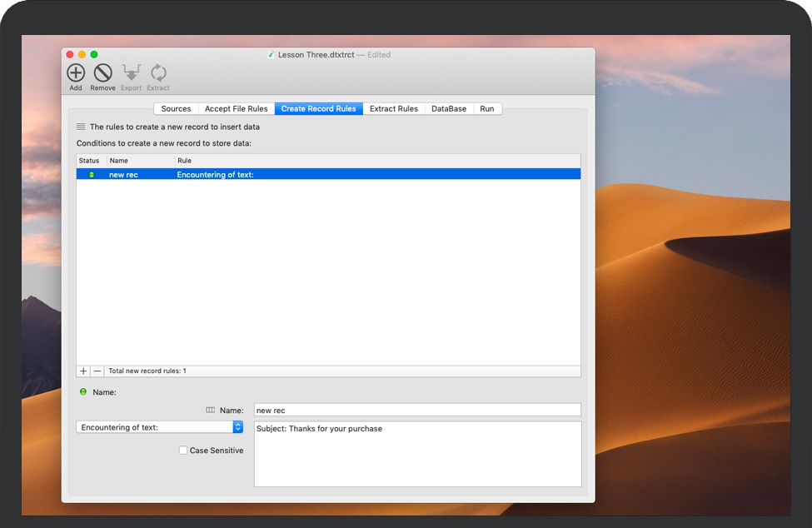Click the green status indicator on the new rec row
The image size is (812, 528).
coord(91,174)
